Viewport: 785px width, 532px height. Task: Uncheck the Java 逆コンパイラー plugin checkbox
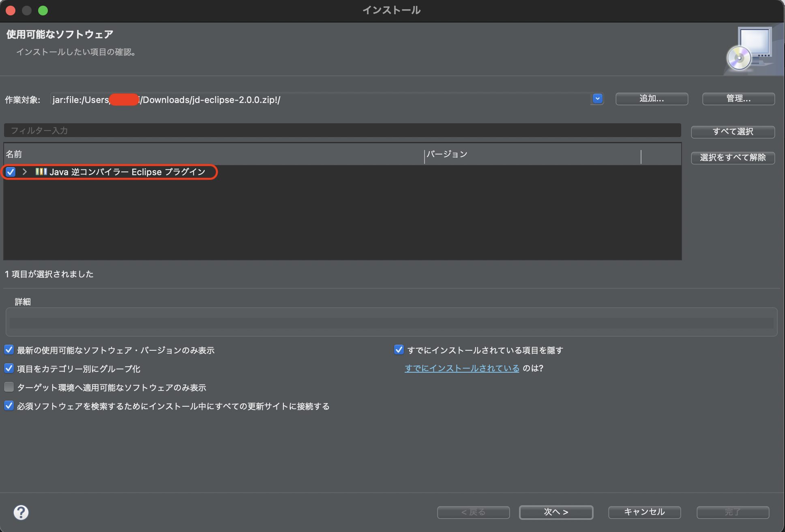click(10, 172)
